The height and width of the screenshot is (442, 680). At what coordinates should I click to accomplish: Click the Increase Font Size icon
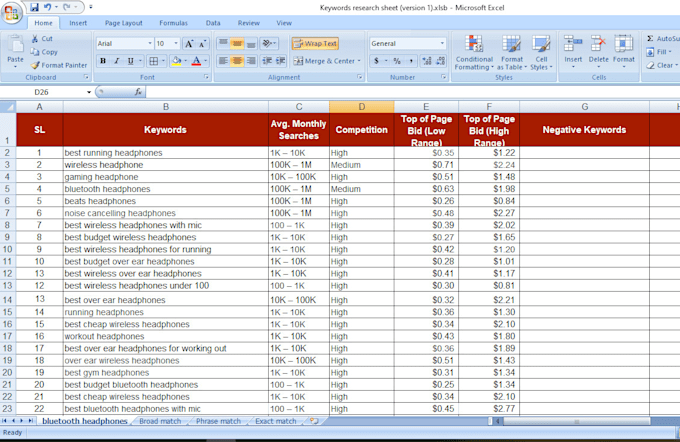pyautogui.click(x=189, y=43)
